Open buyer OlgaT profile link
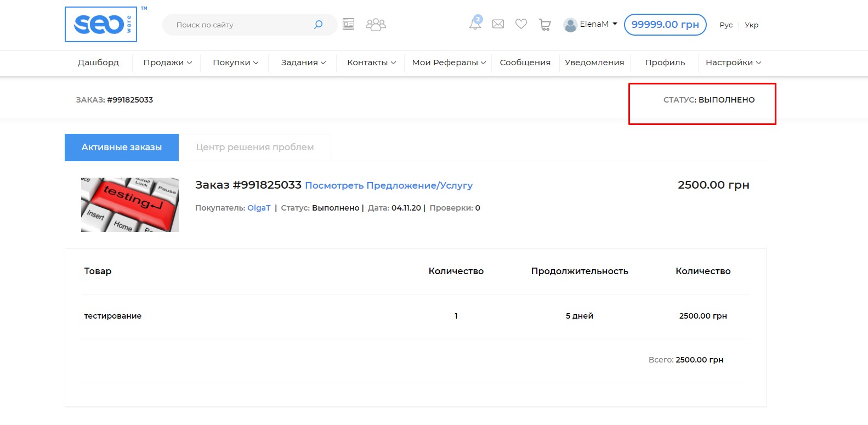 point(259,208)
